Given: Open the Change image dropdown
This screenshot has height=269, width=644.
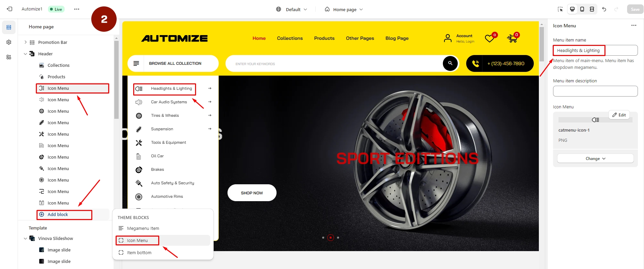Looking at the screenshot, I should pyautogui.click(x=595, y=159).
